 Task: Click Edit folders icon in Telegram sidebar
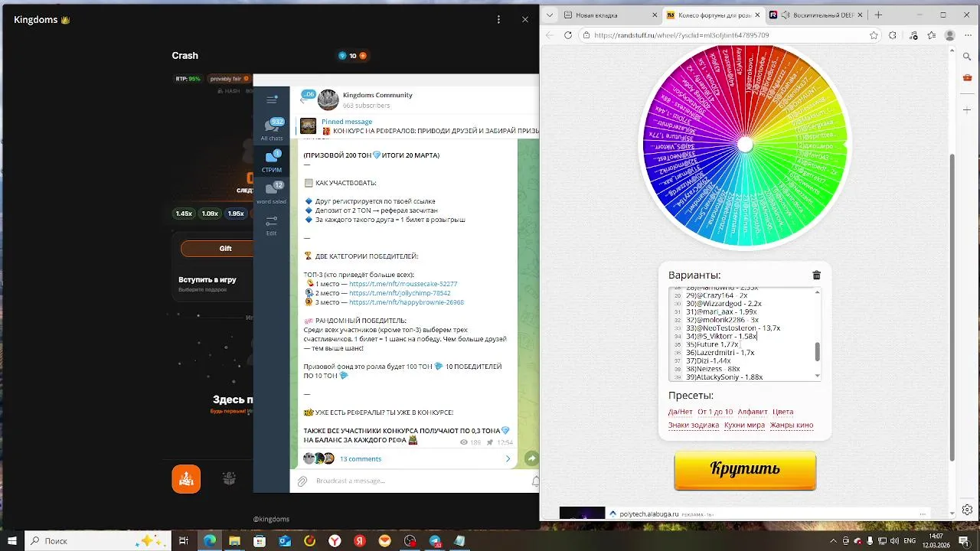click(272, 224)
